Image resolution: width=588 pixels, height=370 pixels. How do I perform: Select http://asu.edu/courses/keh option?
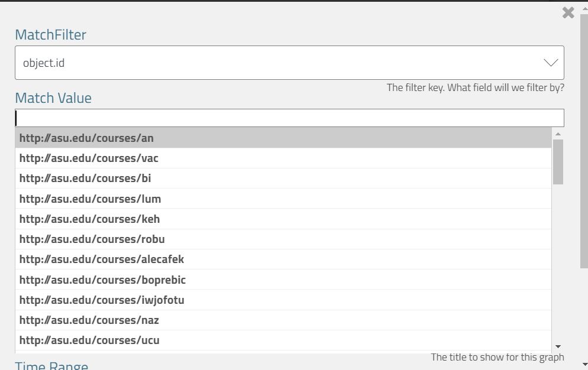(89, 219)
